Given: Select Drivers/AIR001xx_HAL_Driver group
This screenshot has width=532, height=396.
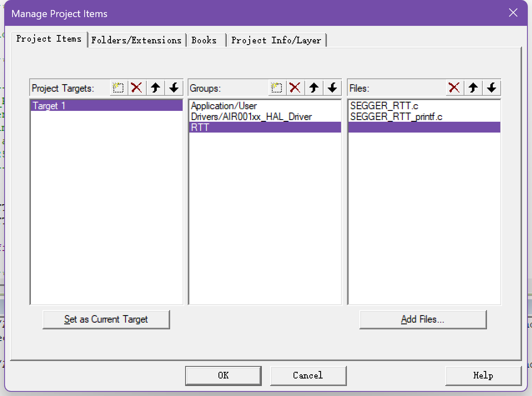Looking at the screenshot, I should tap(251, 117).
